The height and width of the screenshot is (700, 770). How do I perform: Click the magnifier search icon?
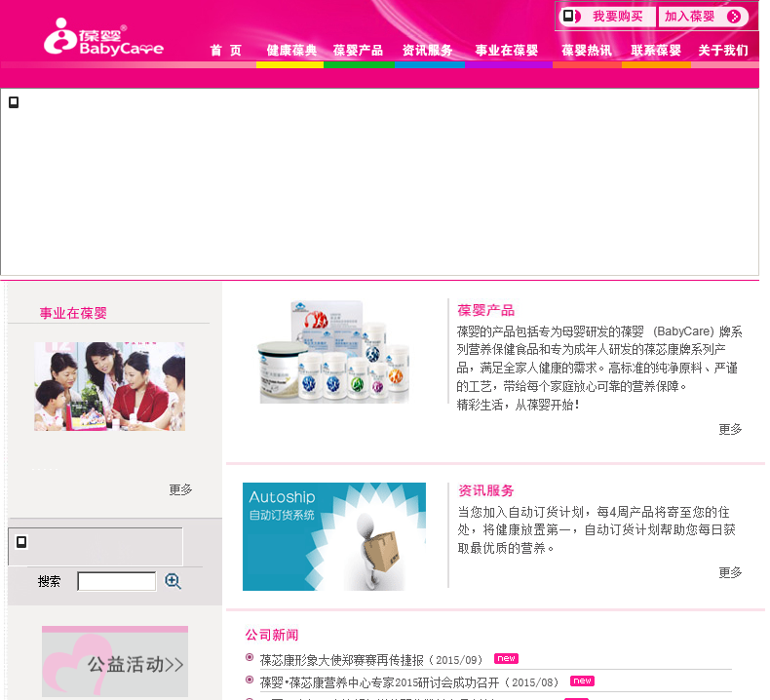pyautogui.click(x=173, y=581)
